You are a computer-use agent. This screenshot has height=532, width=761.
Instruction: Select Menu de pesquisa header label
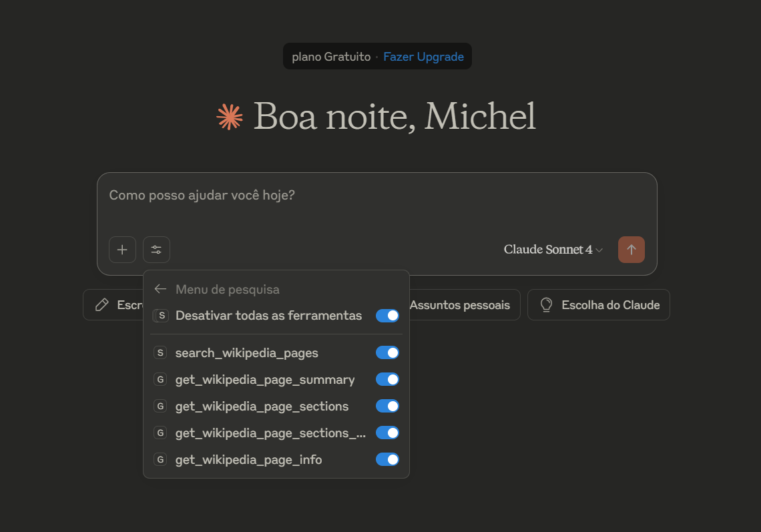[227, 289]
